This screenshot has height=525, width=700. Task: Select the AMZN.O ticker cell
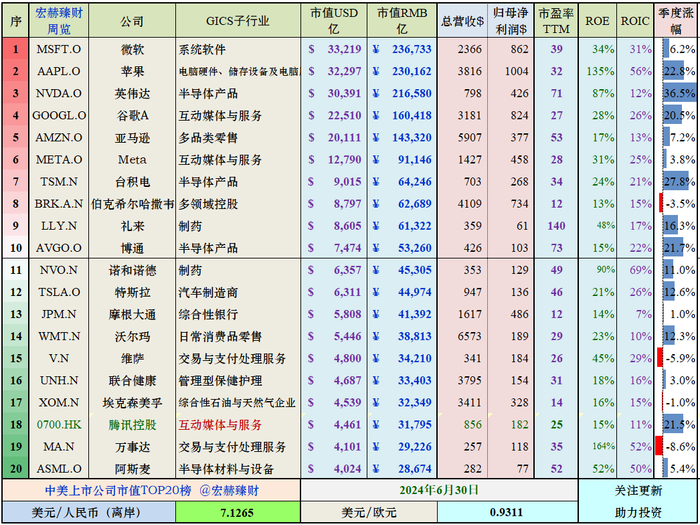pyautogui.click(x=59, y=138)
